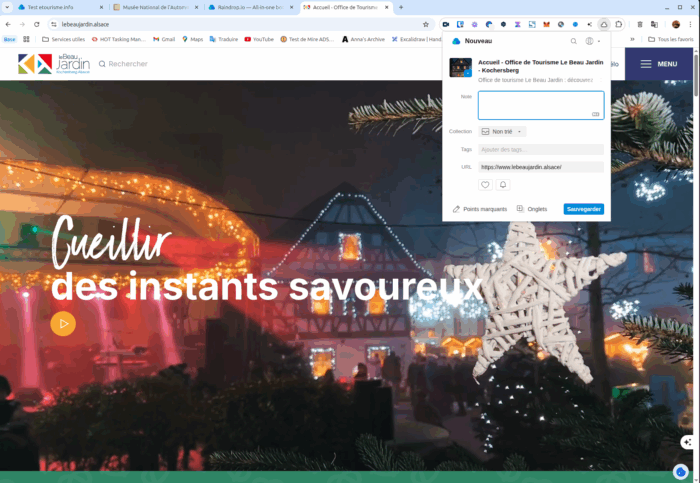Click the Onglets tabs option
Screen dimensions: 700x483
(531, 209)
